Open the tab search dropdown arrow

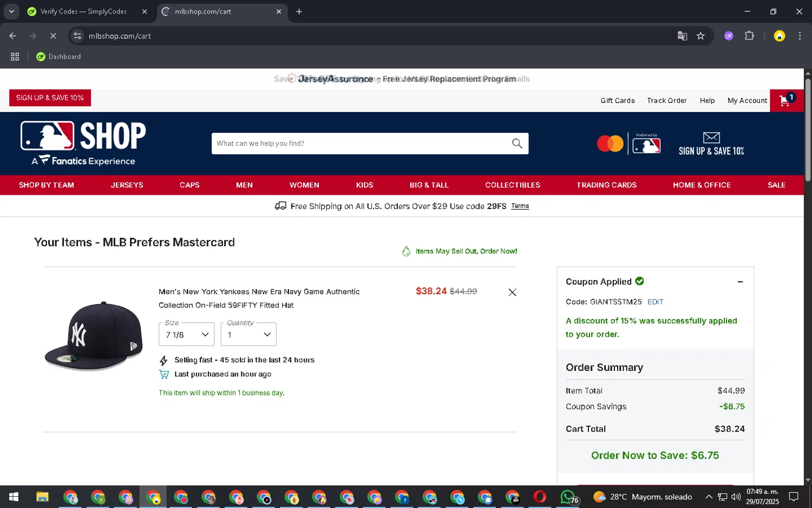pos(11,11)
